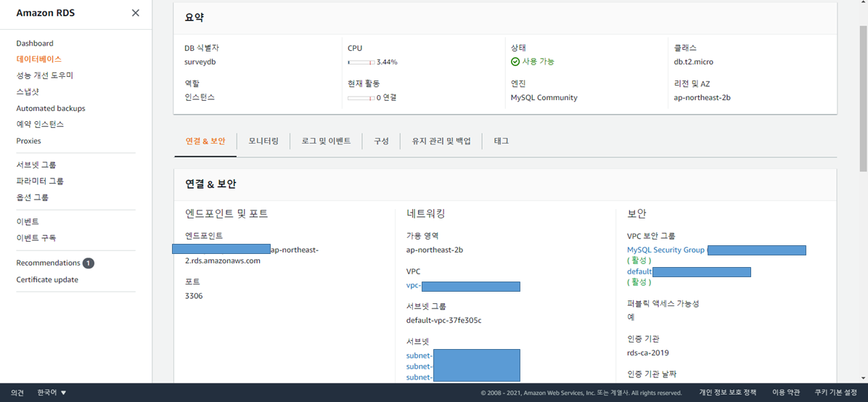The width and height of the screenshot is (868, 402).
Task: Open Recommendations in the sidebar
Action: coord(48,263)
